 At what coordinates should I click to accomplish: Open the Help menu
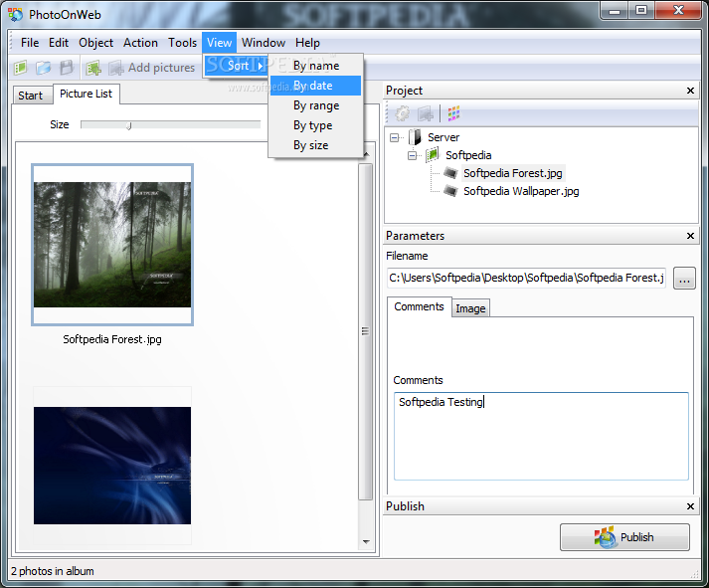click(307, 43)
